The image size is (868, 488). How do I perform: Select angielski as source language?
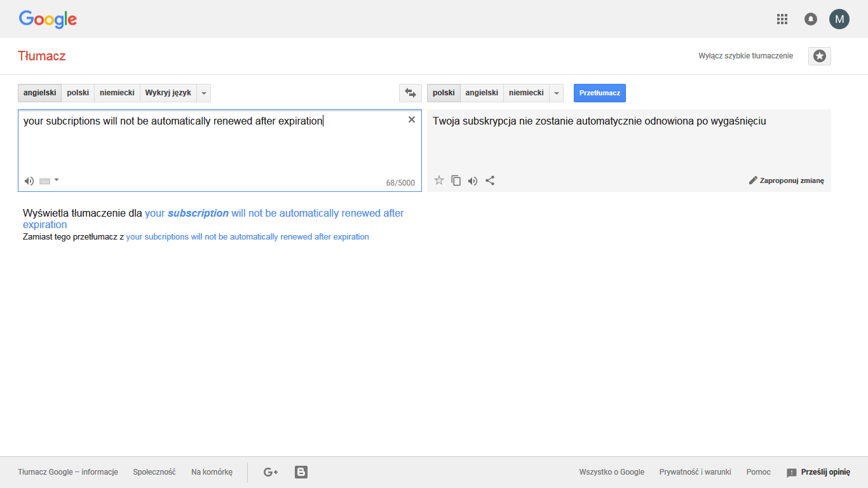39,93
